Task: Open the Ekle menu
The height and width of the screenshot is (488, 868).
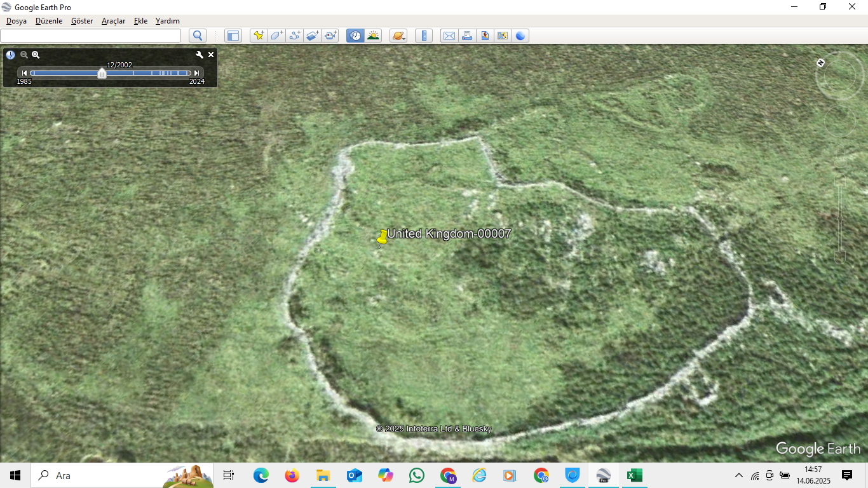Action: tap(140, 21)
